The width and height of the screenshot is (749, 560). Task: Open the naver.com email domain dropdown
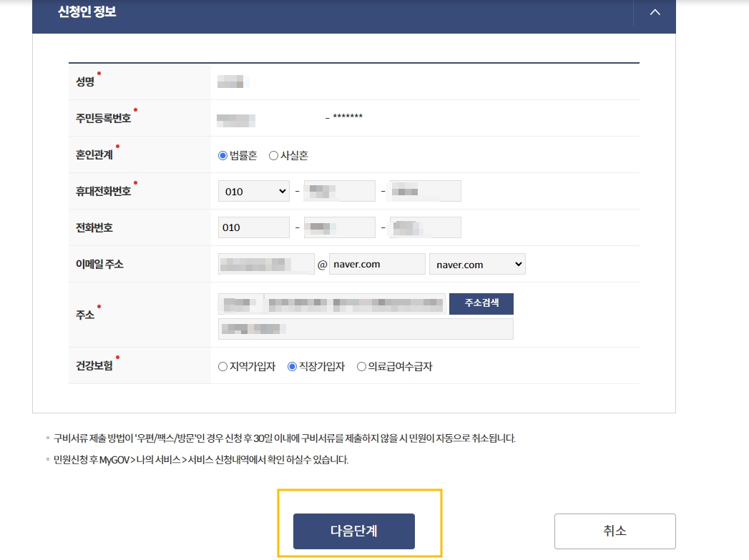coord(476,264)
